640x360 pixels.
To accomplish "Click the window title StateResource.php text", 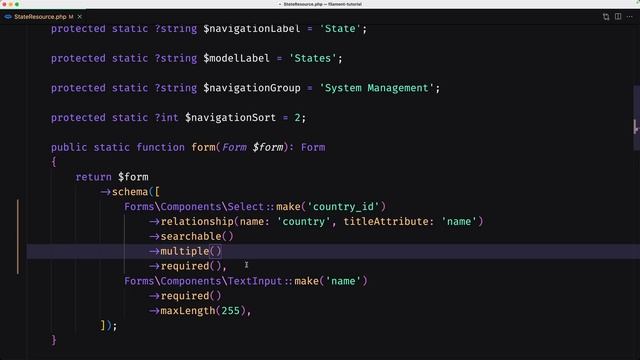I will (x=303, y=4).
